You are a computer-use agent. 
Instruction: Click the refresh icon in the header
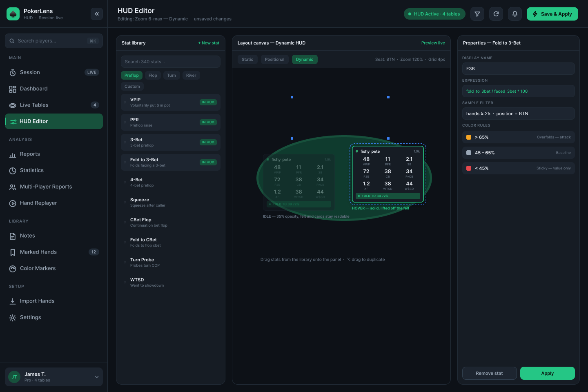[496, 14]
